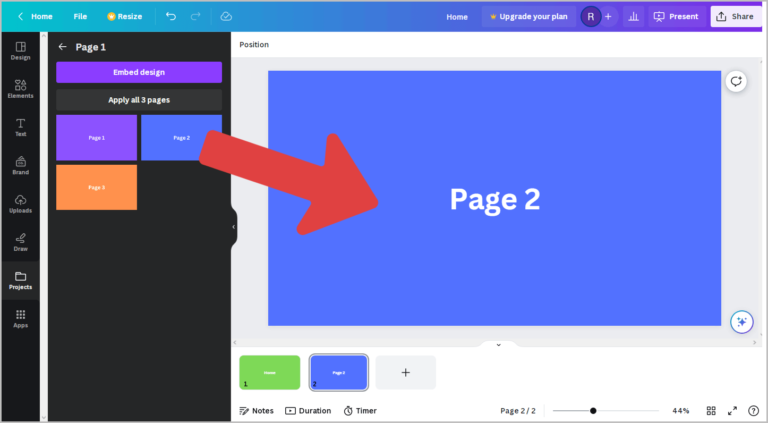The width and height of the screenshot is (768, 423).
Task: Click the redo arrow icon
Action: pyautogui.click(x=195, y=16)
